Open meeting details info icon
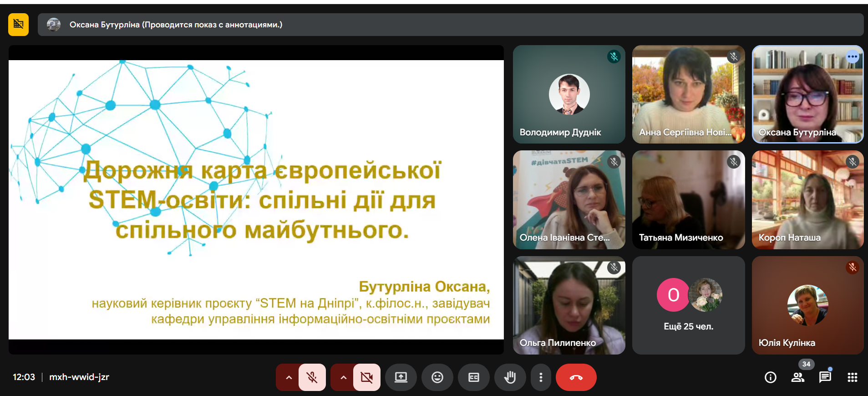This screenshot has height=396, width=868. tap(770, 377)
